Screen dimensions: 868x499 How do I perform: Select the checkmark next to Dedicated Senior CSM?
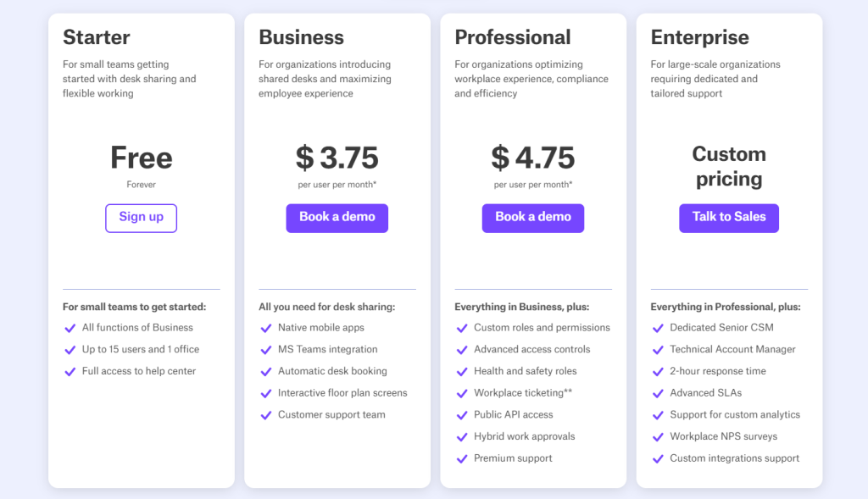point(658,328)
